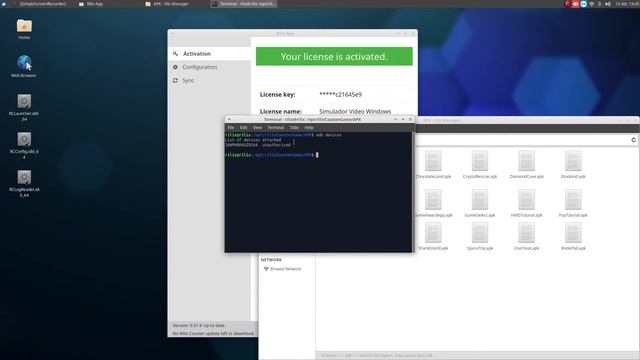Click the volume icon in system tray
Screen dimensions: 640x360
click(x=607, y=4)
